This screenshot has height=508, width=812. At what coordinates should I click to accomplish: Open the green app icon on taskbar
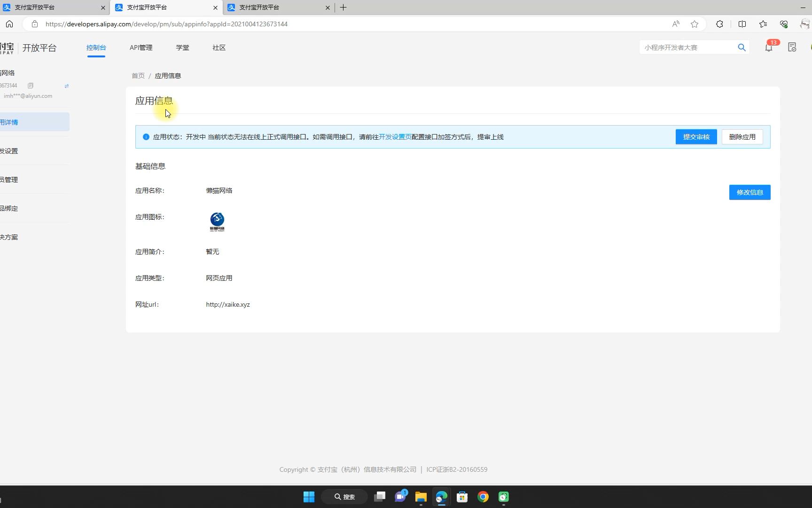tap(504, 497)
